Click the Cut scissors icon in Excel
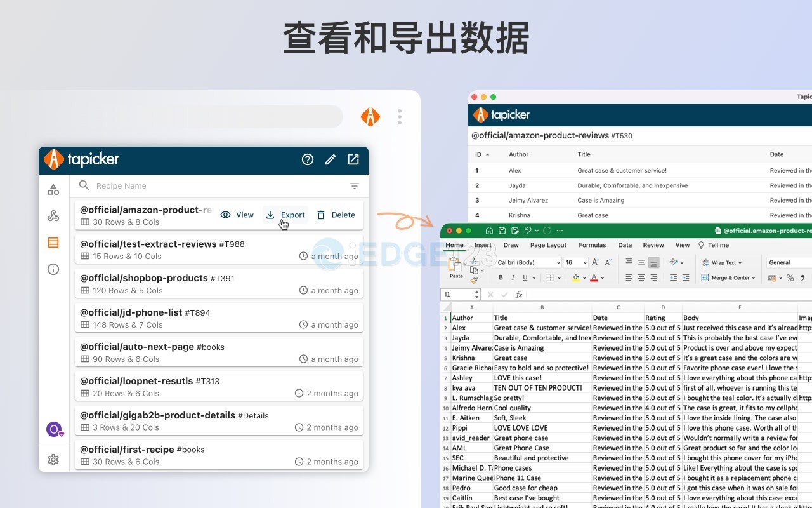The width and height of the screenshot is (812, 508). pos(474,260)
